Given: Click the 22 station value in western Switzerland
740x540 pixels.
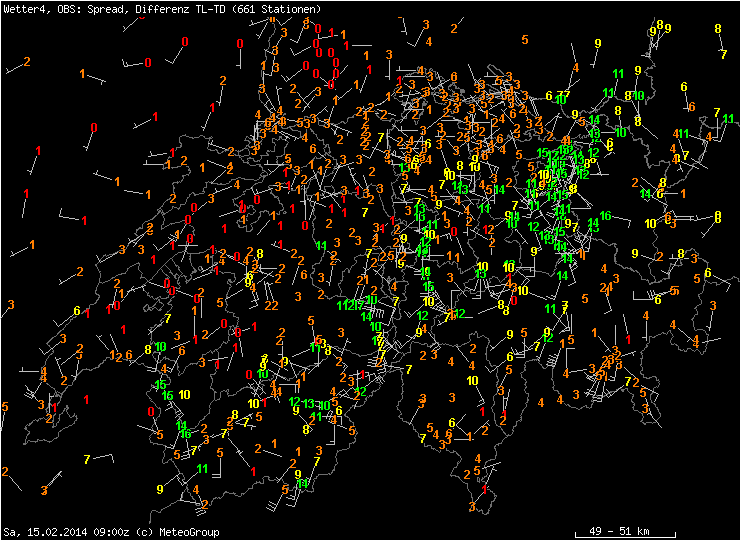Looking at the screenshot, I should pyautogui.click(x=271, y=305).
